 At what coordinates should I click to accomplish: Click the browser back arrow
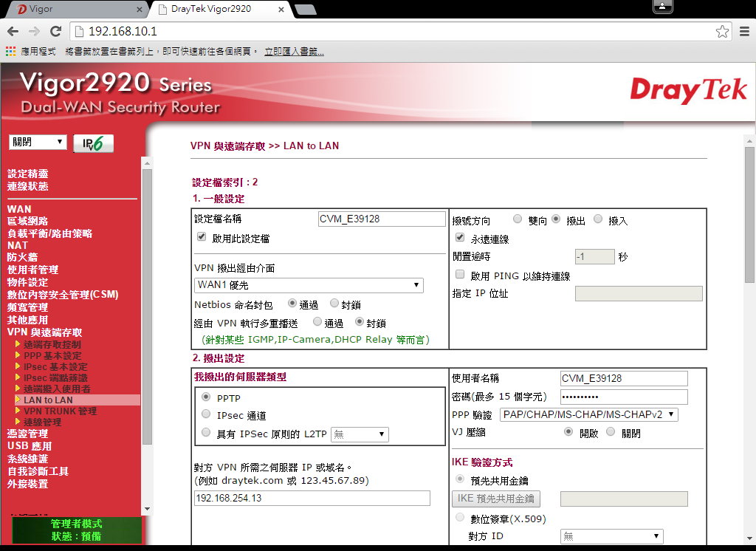(13, 31)
